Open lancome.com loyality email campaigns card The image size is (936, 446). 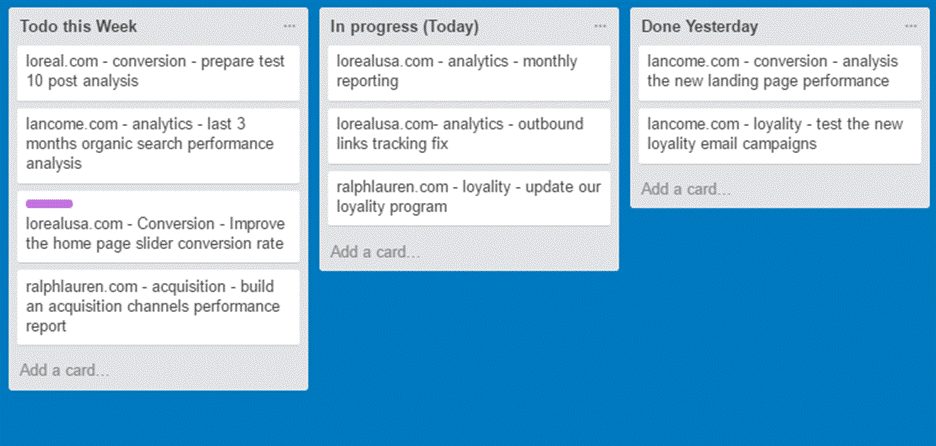(779, 134)
